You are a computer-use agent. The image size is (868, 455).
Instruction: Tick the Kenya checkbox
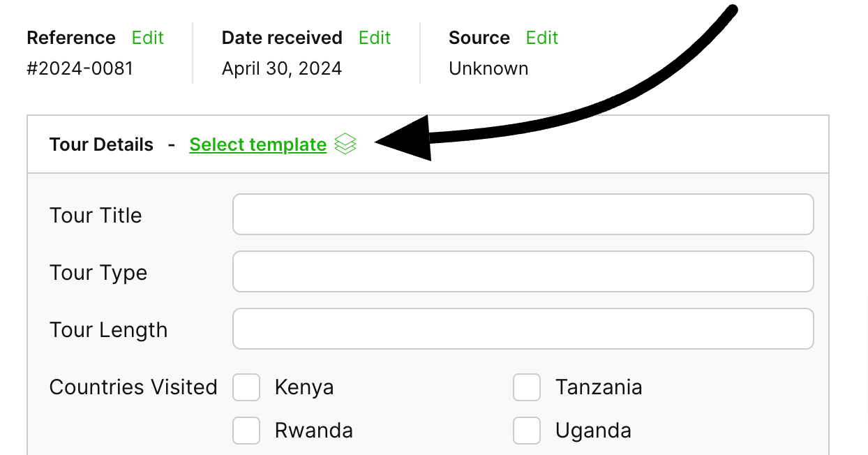(x=246, y=387)
